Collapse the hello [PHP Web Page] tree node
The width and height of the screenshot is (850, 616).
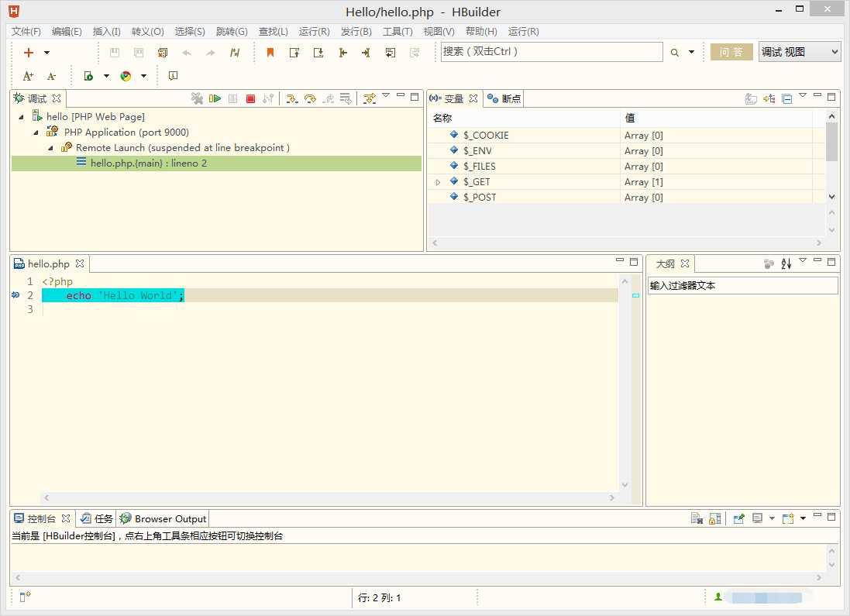[x=22, y=117]
